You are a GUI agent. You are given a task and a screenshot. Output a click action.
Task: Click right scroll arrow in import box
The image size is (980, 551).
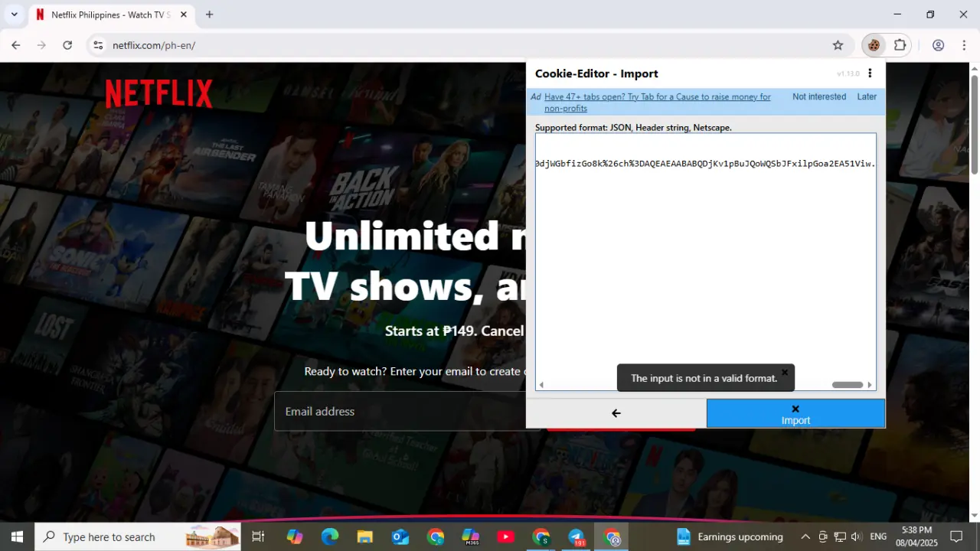click(x=870, y=385)
